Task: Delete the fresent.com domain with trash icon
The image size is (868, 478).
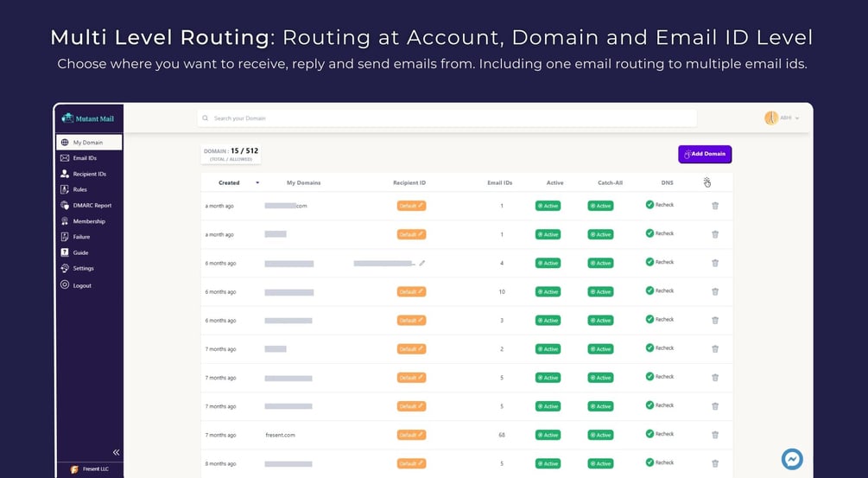Action: pos(714,435)
